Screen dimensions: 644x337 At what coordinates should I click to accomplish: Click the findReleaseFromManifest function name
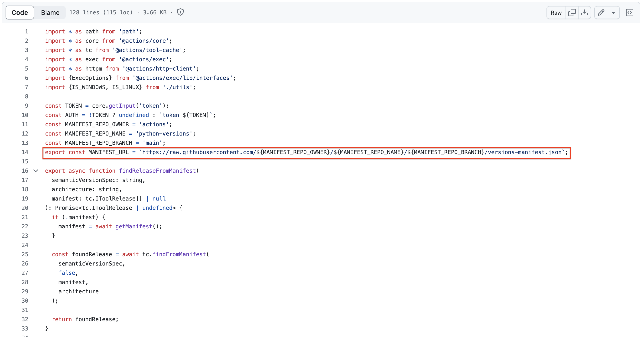click(157, 171)
